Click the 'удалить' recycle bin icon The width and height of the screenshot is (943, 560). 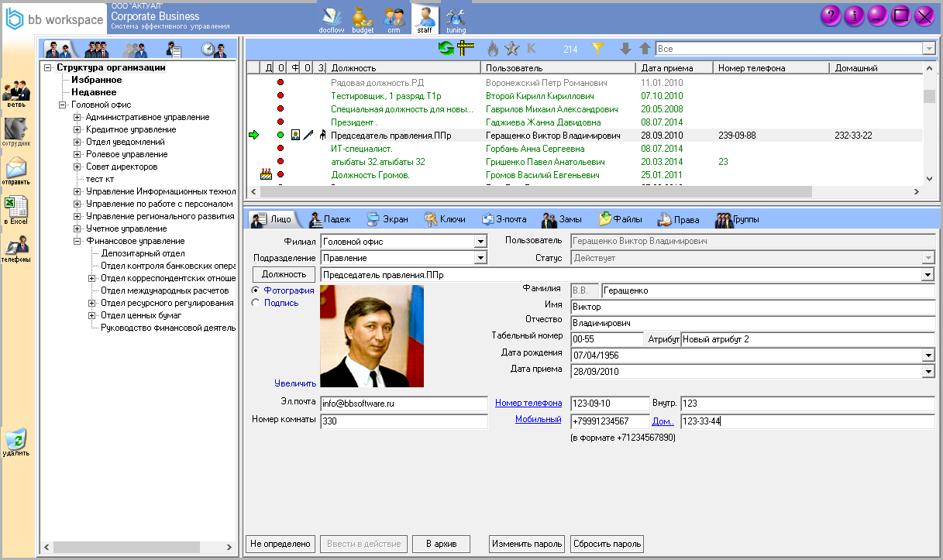pos(16,441)
